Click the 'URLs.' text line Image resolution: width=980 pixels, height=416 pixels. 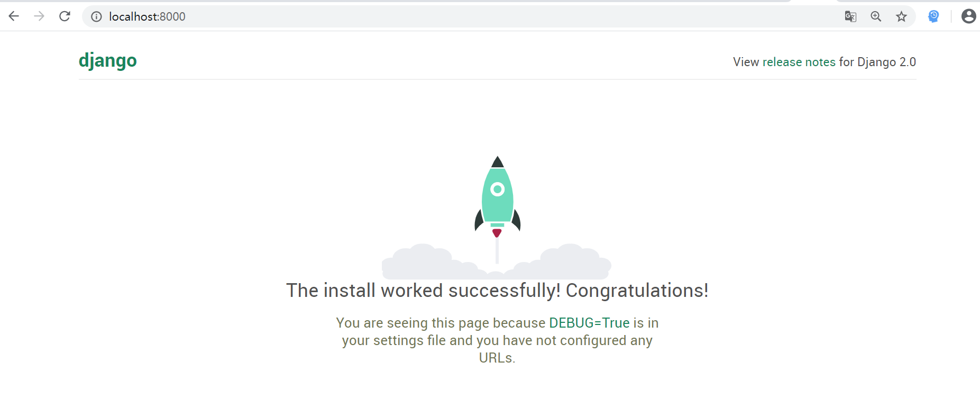(x=497, y=358)
